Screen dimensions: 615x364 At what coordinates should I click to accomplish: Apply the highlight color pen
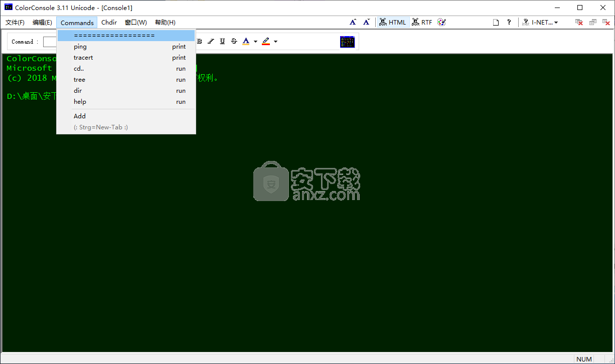266,41
